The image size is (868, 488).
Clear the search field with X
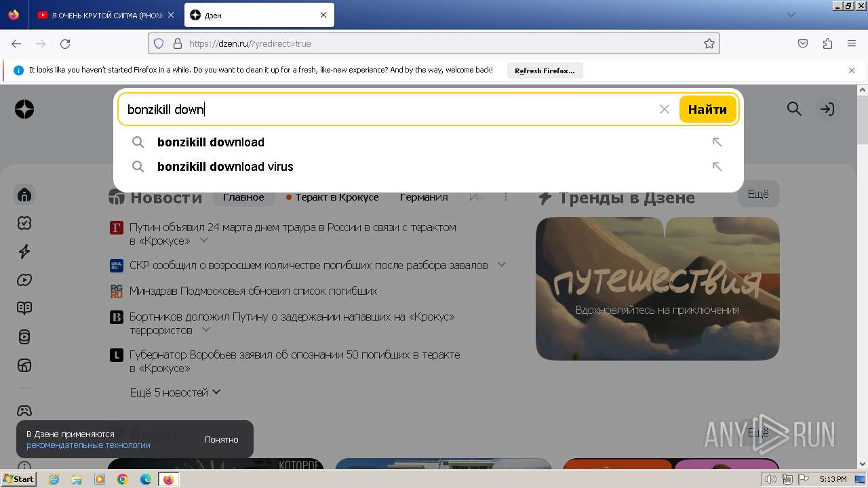click(x=665, y=109)
